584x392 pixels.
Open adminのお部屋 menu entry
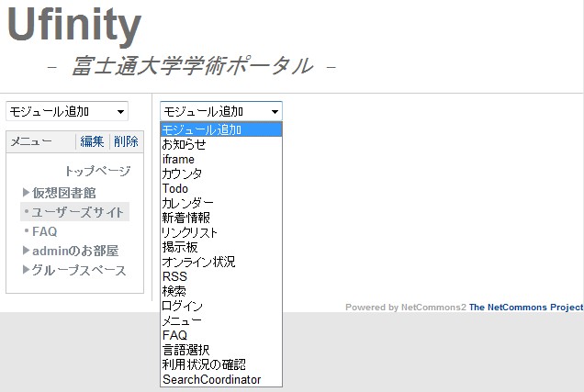coord(75,251)
